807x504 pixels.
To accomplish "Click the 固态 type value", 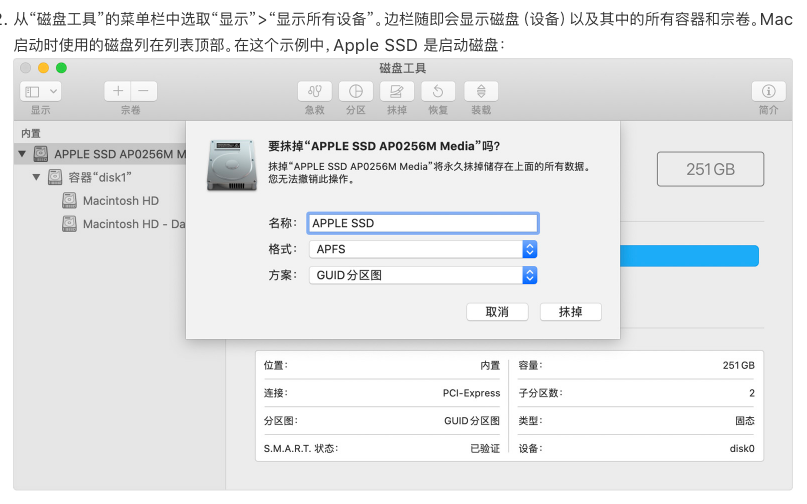I will 745,421.
